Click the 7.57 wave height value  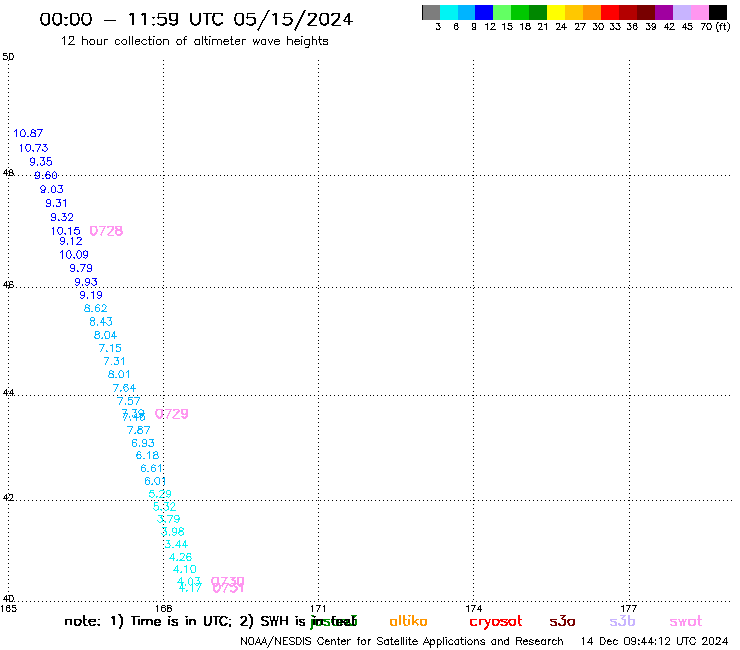(x=129, y=401)
